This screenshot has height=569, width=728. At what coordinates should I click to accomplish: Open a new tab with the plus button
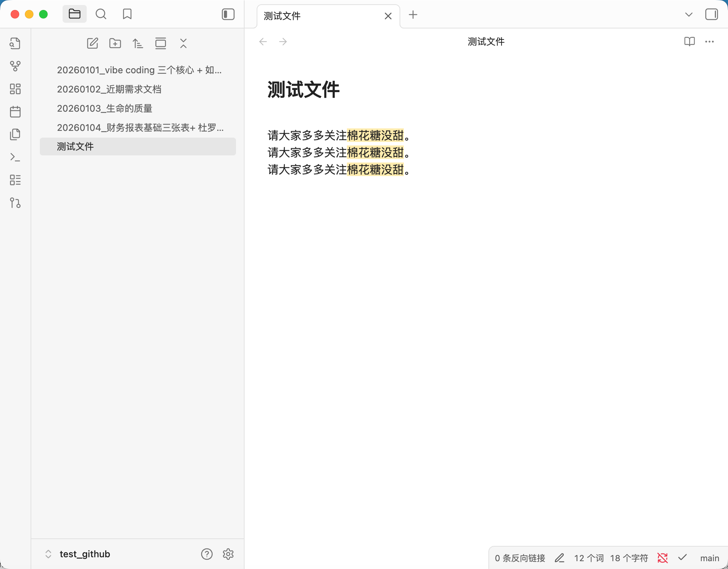click(413, 15)
